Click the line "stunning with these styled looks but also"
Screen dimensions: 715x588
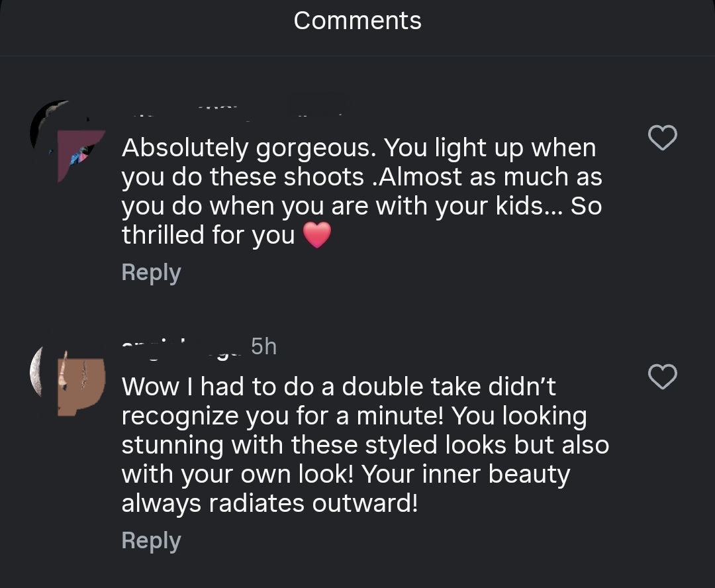tap(365, 445)
